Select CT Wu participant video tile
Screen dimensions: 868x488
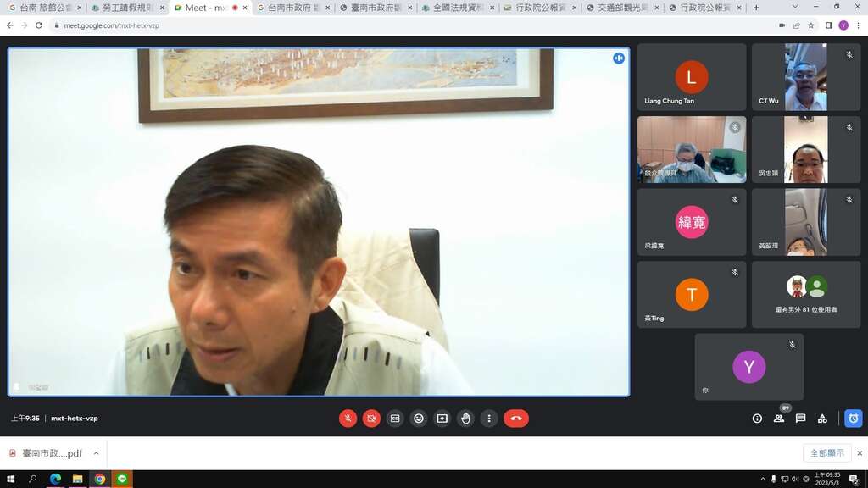tap(806, 77)
